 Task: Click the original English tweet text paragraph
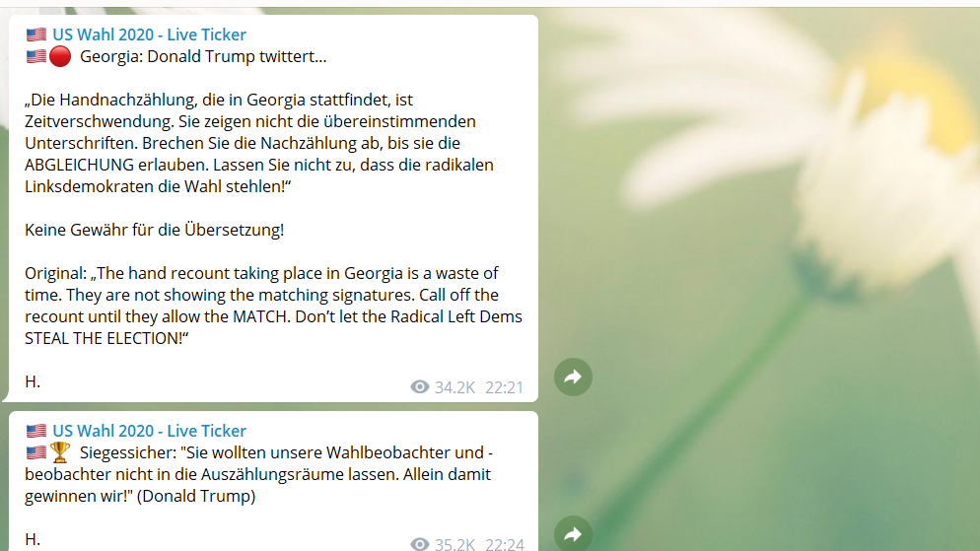click(x=273, y=306)
